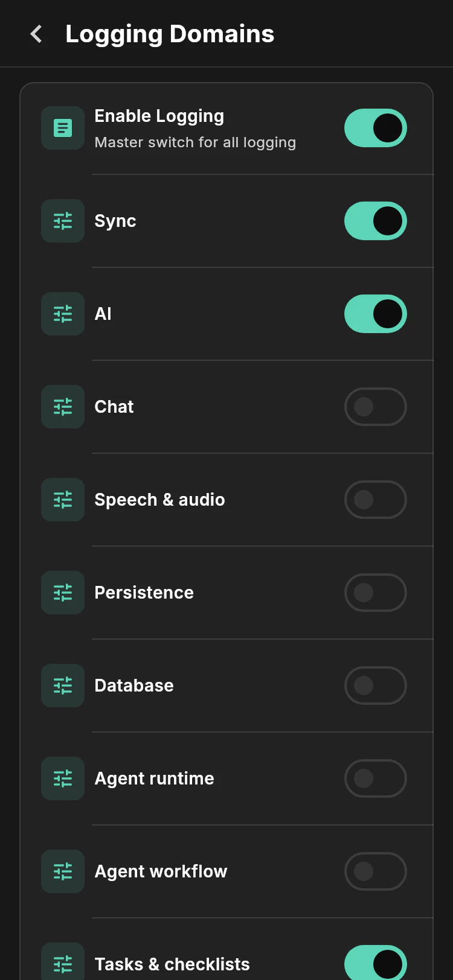Enable the Chat logging toggle
This screenshot has width=453, height=980.
pyautogui.click(x=376, y=407)
